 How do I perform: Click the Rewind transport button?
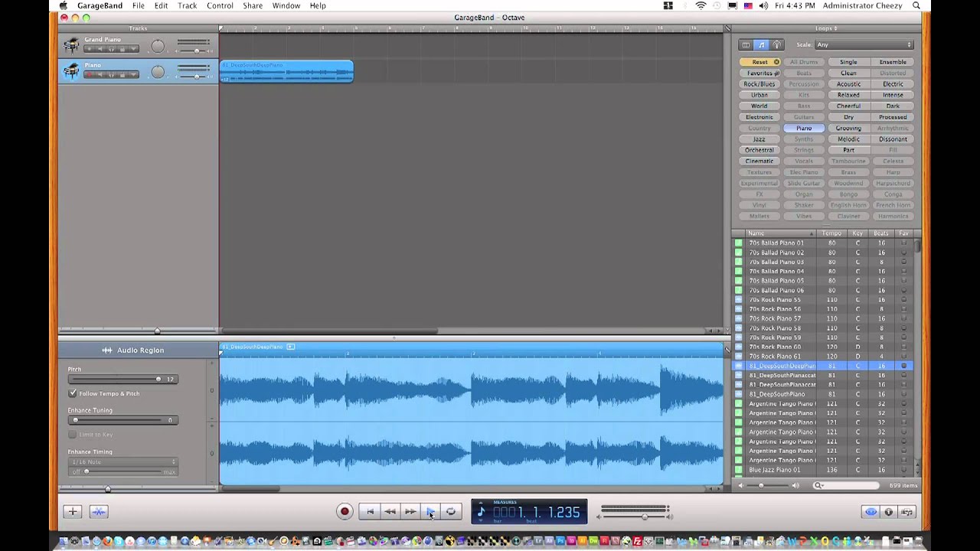390,512
